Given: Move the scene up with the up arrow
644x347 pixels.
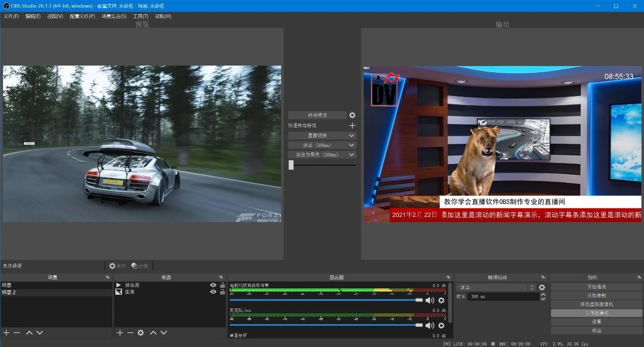Looking at the screenshot, I should 29,333.
